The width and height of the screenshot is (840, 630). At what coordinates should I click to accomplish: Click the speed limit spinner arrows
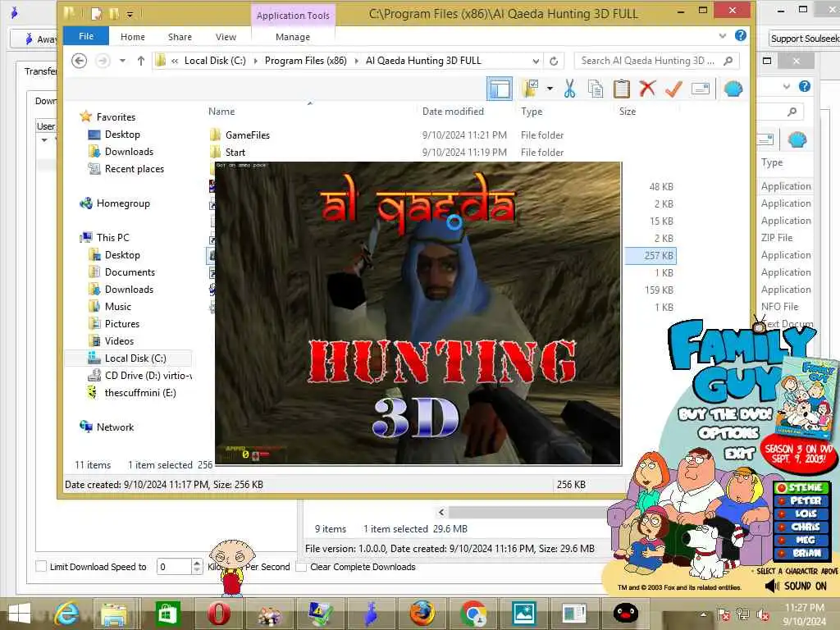pyautogui.click(x=197, y=566)
